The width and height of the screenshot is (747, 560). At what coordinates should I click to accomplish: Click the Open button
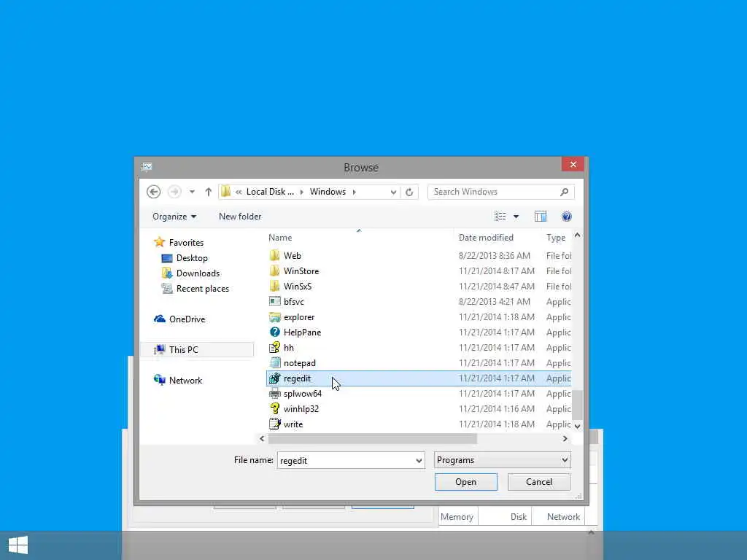(465, 482)
